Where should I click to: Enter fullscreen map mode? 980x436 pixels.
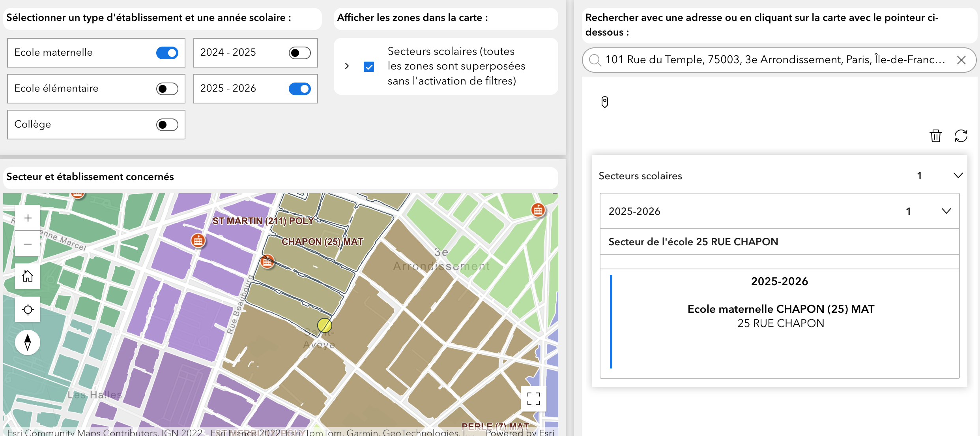click(533, 399)
